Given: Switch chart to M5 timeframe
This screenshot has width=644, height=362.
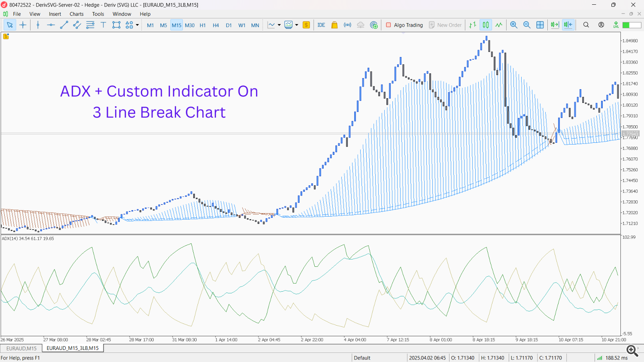Looking at the screenshot, I should (164, 25).
